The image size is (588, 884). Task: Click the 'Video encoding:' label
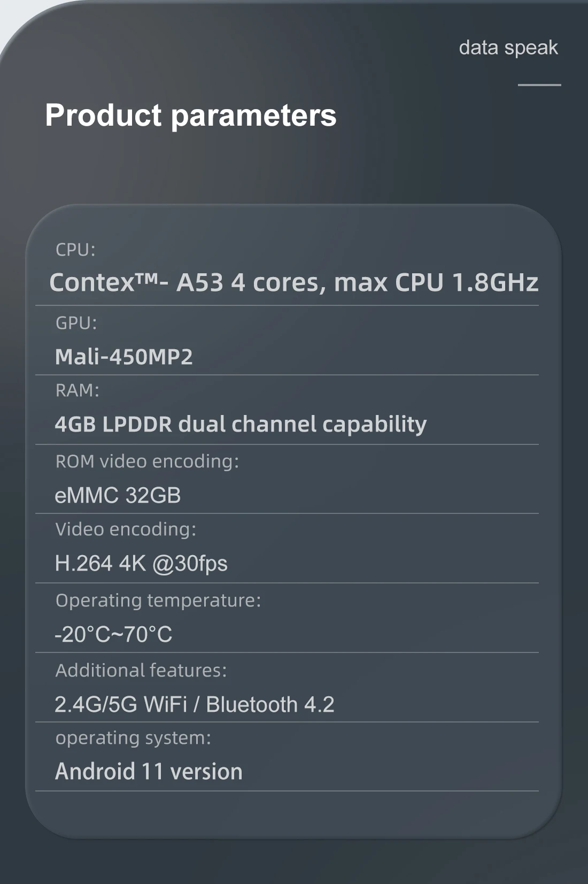click(126, 529)
